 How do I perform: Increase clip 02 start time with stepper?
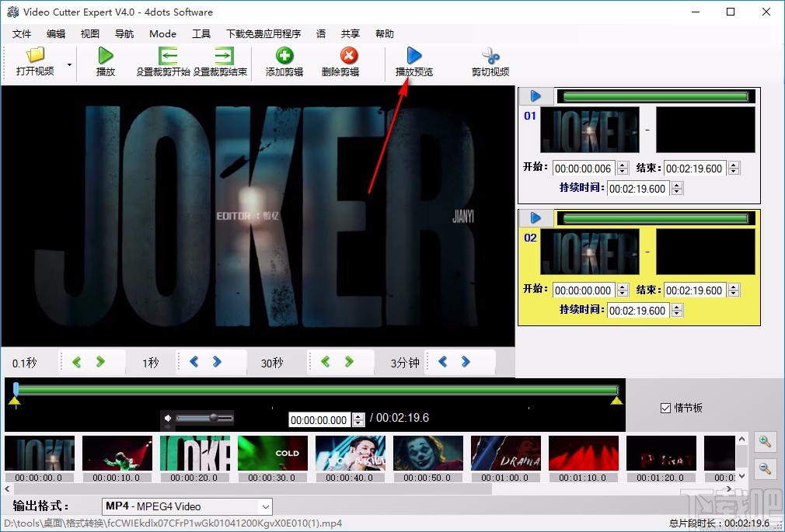[623, 287]
